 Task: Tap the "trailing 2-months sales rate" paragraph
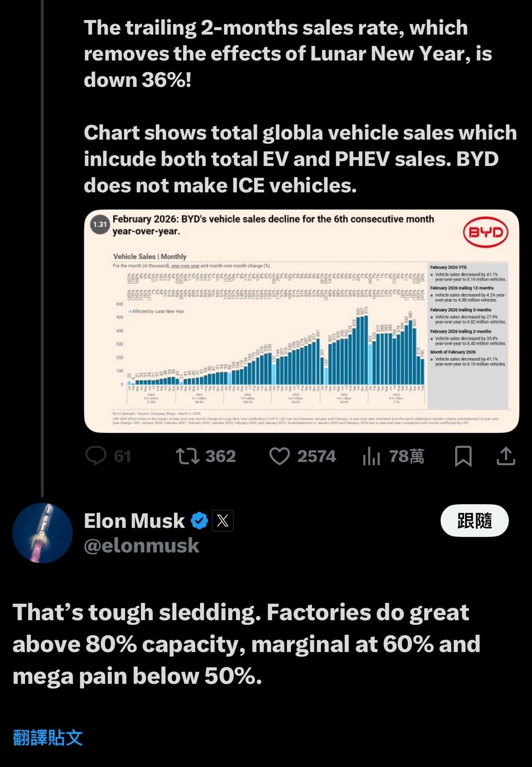pos(288,53)
